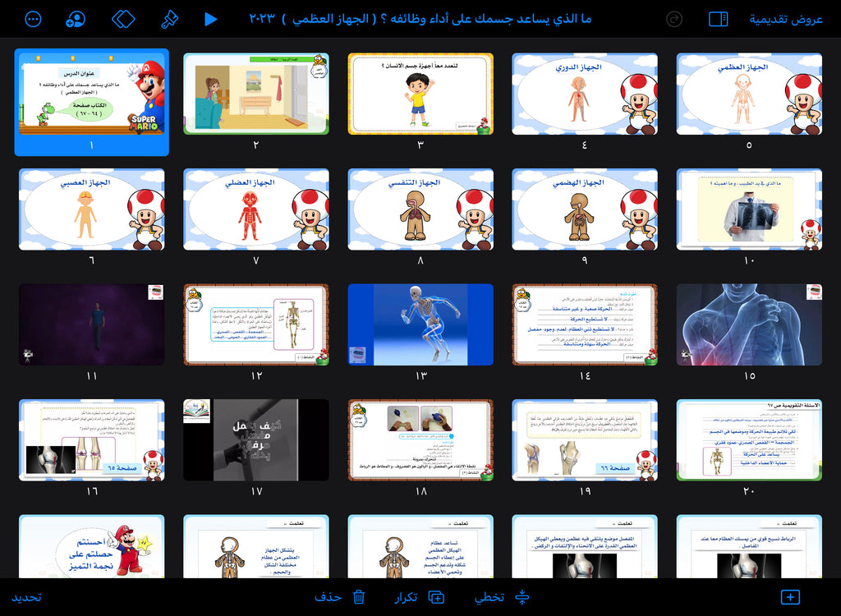The height and width of the screenshot is (616, 841).
Task: Select slide ١١ dark purple video thumbnail
Action: click(x=92, y=324)
